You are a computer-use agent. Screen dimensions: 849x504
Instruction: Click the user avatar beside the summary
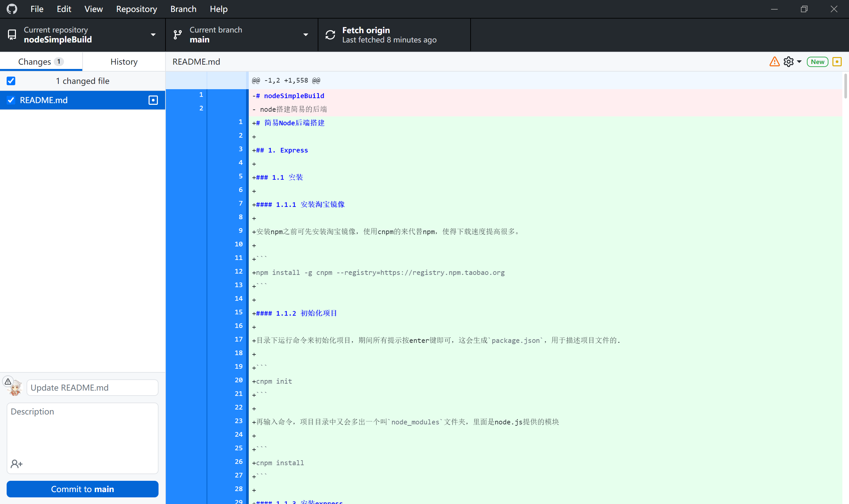pos(15,388)
